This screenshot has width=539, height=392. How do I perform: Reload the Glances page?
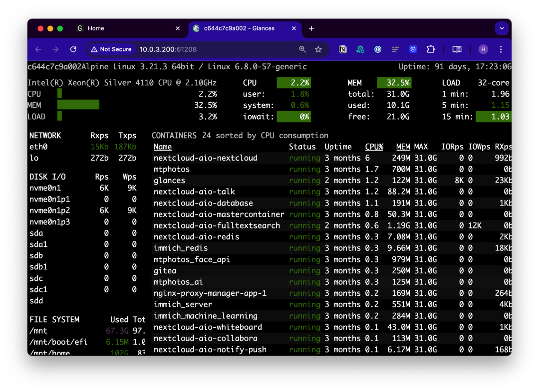pyautogui.click(x=73, y=49)
